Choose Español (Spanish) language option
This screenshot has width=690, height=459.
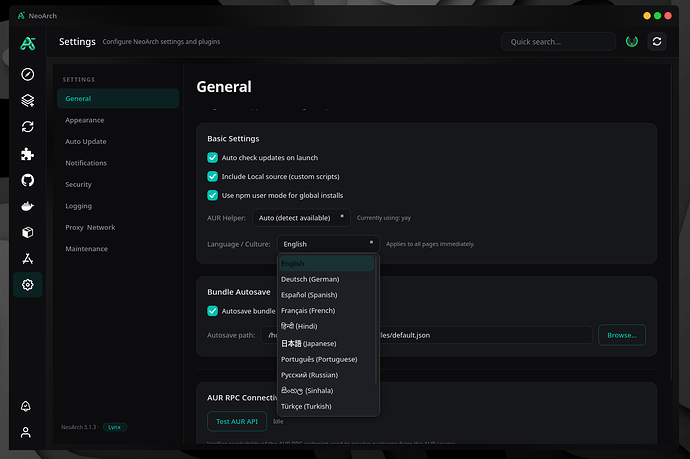327,295
